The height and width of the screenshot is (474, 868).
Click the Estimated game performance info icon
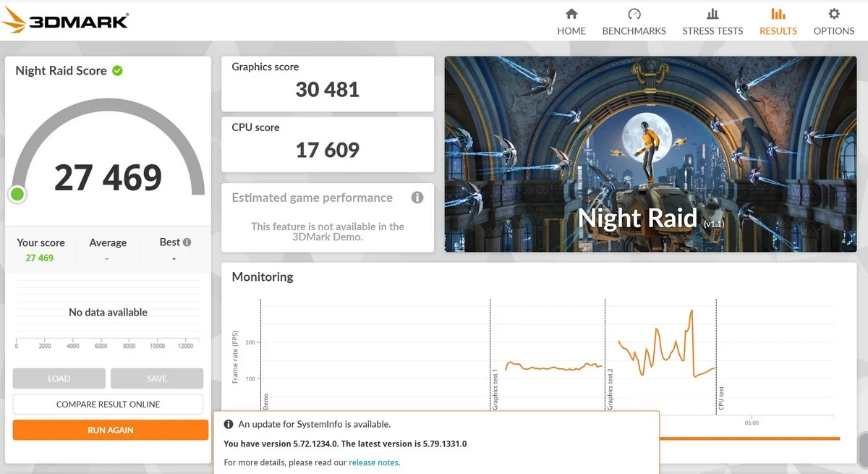tap(417, 198)
